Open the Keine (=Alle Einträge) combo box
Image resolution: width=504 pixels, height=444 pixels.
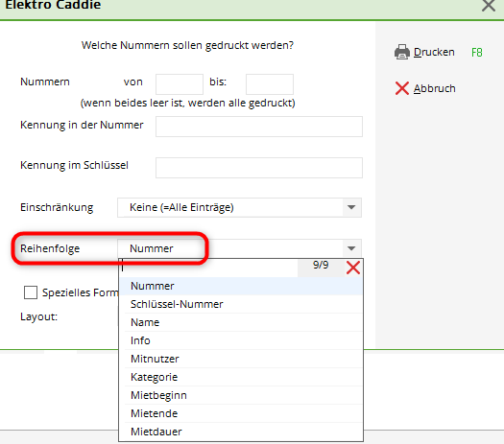point(239,207)
